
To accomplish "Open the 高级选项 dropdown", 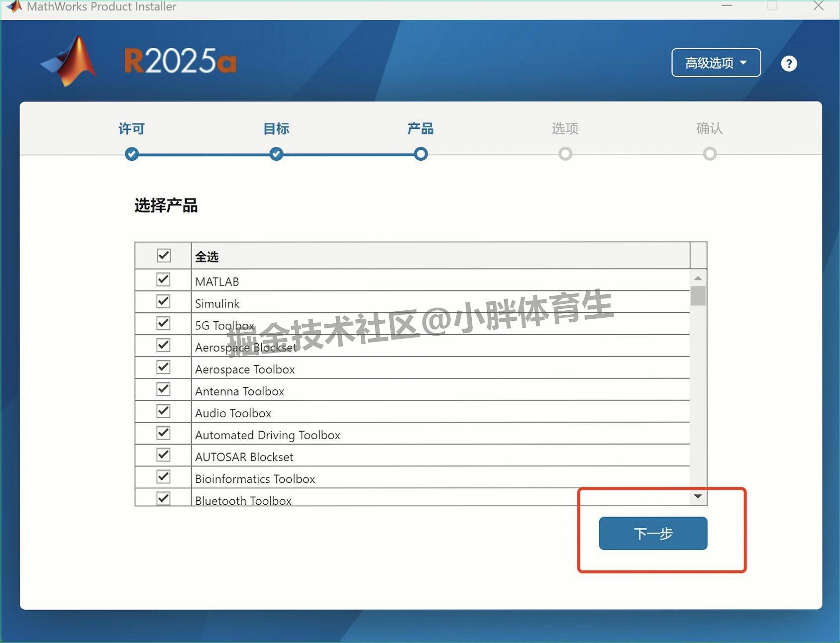I will (x=716, y=63).
